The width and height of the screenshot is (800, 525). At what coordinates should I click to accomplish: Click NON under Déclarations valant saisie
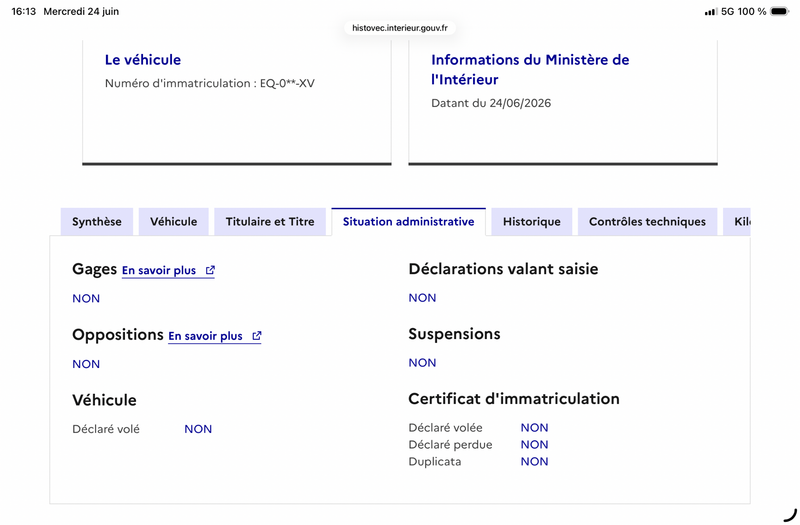pos(422,298)
